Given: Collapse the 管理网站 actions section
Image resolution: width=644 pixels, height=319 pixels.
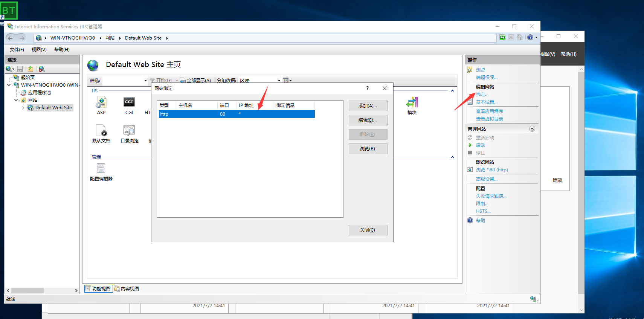Looking at the screenshot, I should [532, 129].
